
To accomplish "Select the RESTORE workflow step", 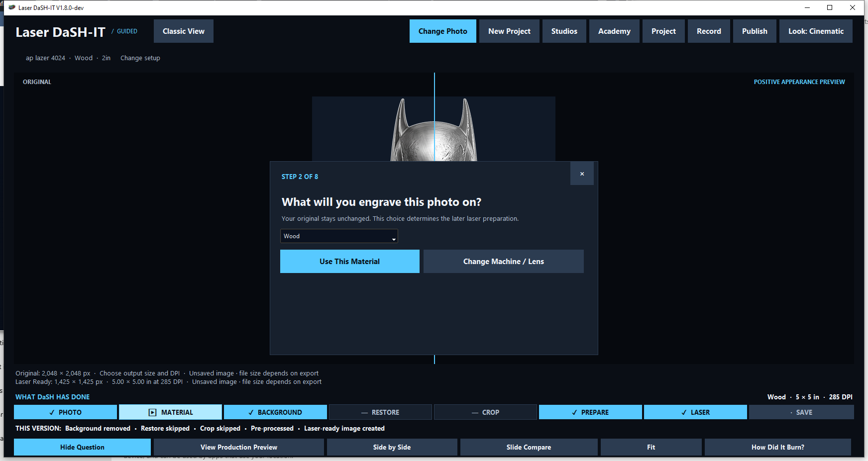I will click(380, 412).
